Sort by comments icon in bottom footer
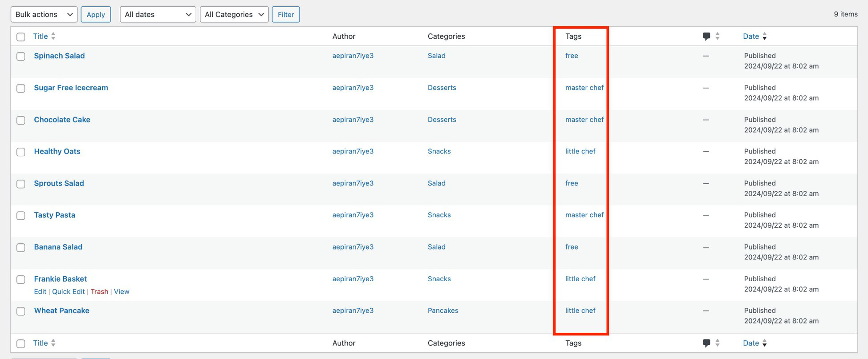The image size is (868, 359). (706, 343)
